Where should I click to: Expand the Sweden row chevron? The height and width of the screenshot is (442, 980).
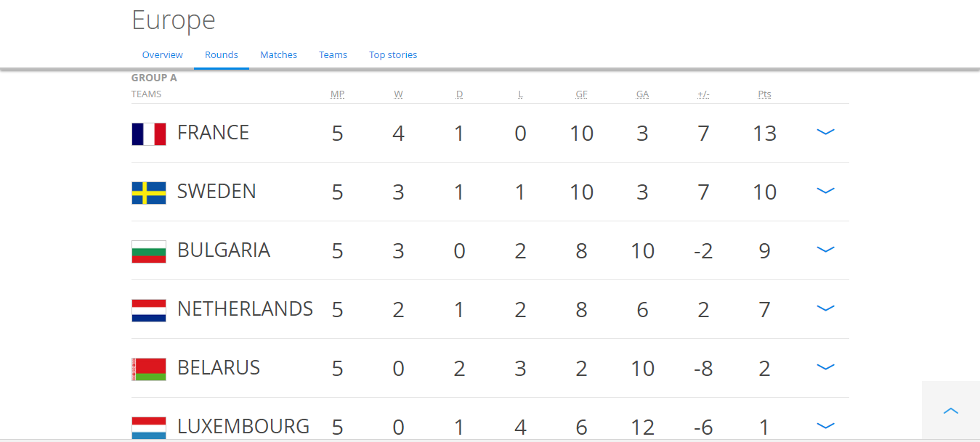825,191
